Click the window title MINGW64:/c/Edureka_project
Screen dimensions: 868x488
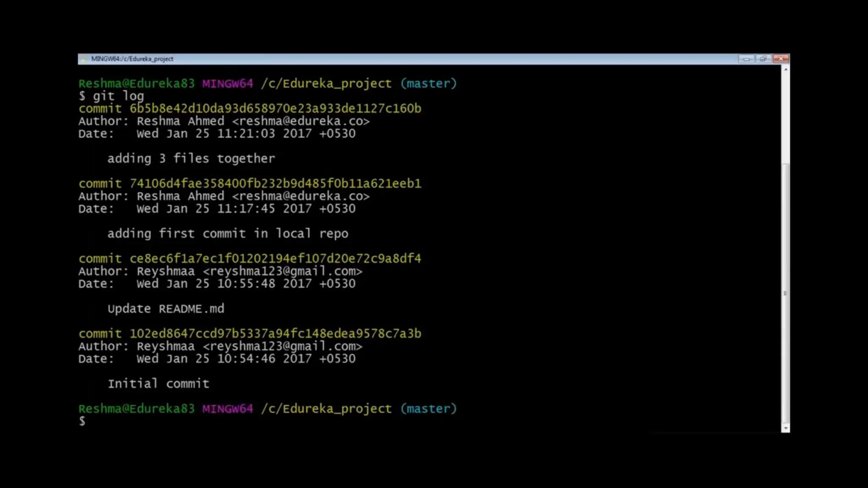click(x=132, y=59)
